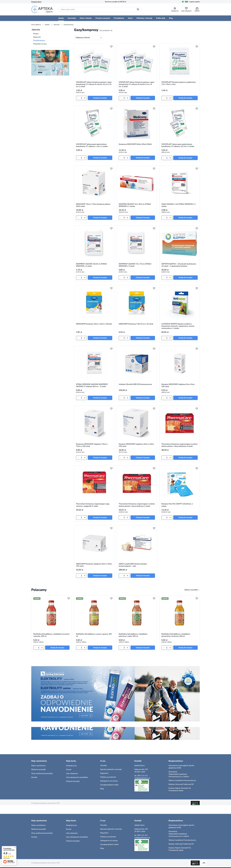Close the Smile customer reviews widget
This screenshot has height=868, width=231.
(15, 847)
